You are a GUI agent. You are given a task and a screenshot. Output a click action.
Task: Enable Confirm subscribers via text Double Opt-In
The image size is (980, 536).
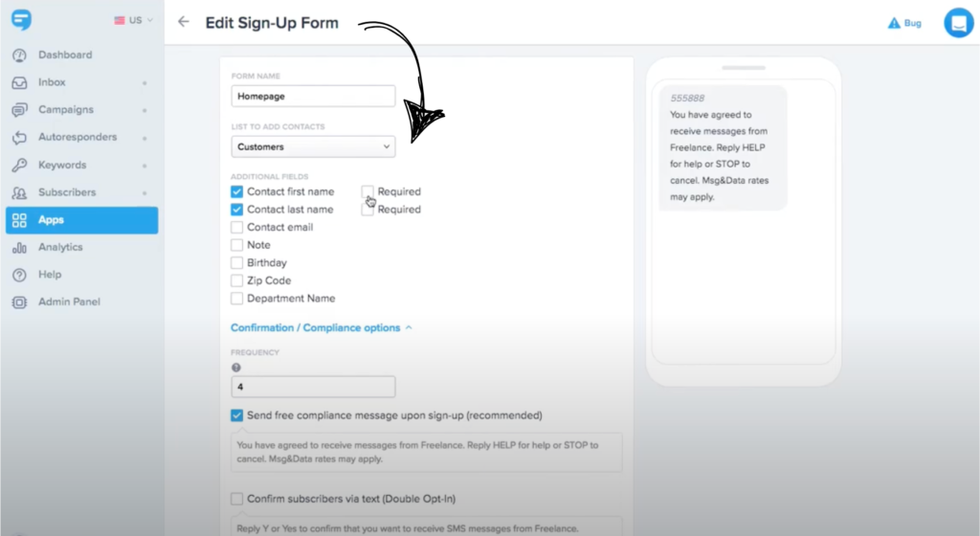click(x=237, y=499)
